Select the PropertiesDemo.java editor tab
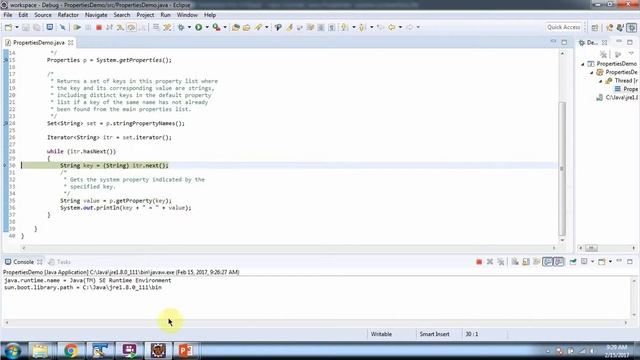The height and width of the screenshot is (360, 640). click(x=38, y=42)
